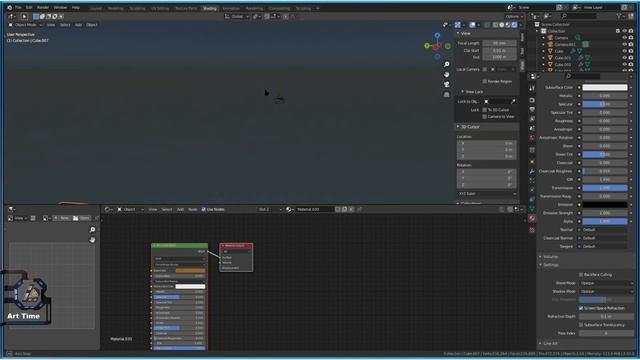Click the black Emission color swatch
Viewport: 640px width, 360px height.
click(x=604, y=204)
